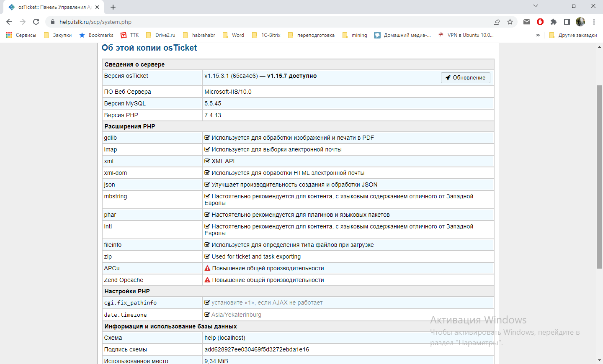This screenshot has width=603, height=364.
Task: Open the Word bookmark folder
Action: [233, 35]
